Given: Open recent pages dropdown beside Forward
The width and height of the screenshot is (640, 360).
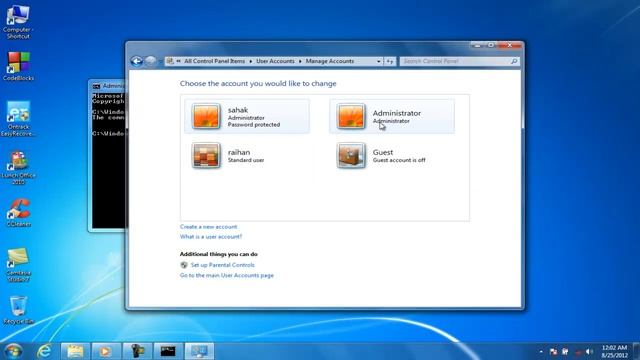Looking at the screenshot, I should pos(160,61).
